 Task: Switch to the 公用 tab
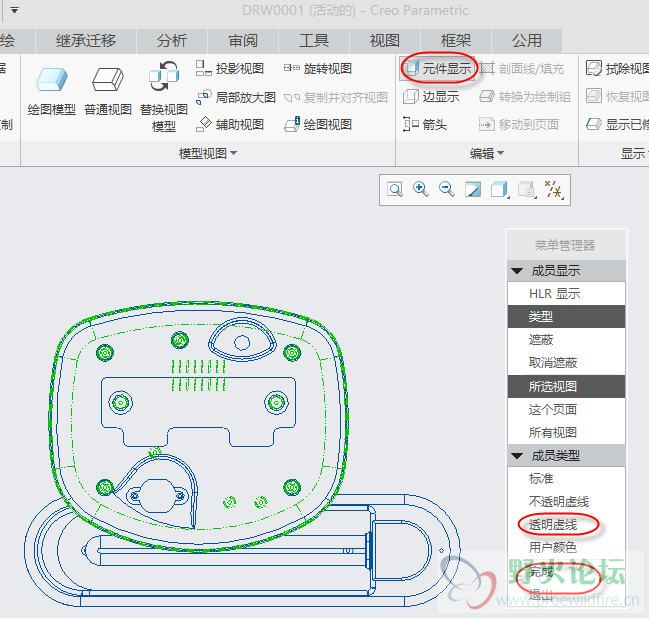tap(527, 41)
